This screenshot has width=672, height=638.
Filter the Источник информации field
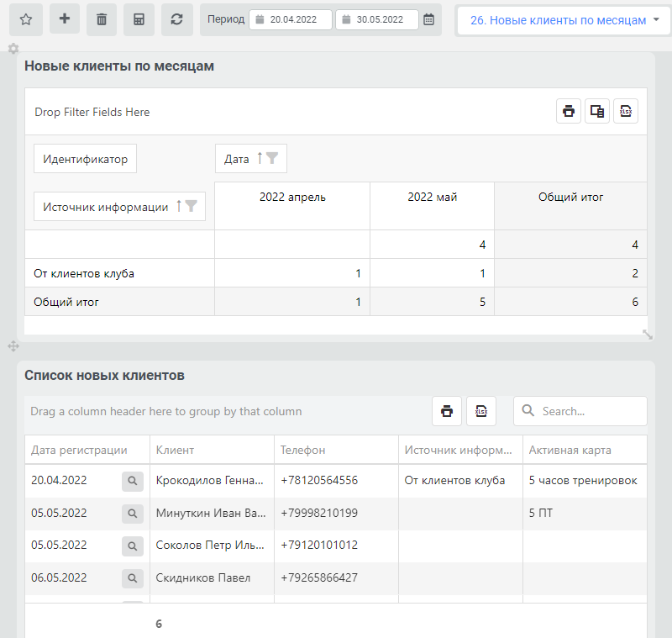pos(191,206)
